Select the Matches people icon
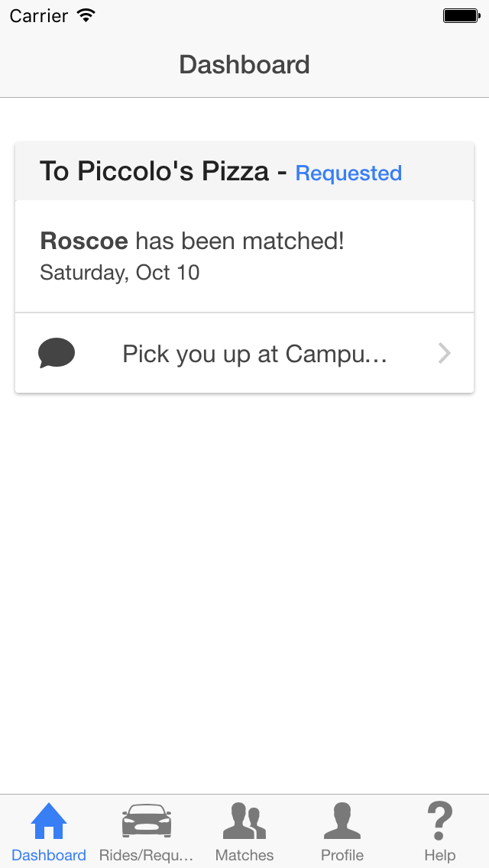489x868 pixels. pos(244,821)
